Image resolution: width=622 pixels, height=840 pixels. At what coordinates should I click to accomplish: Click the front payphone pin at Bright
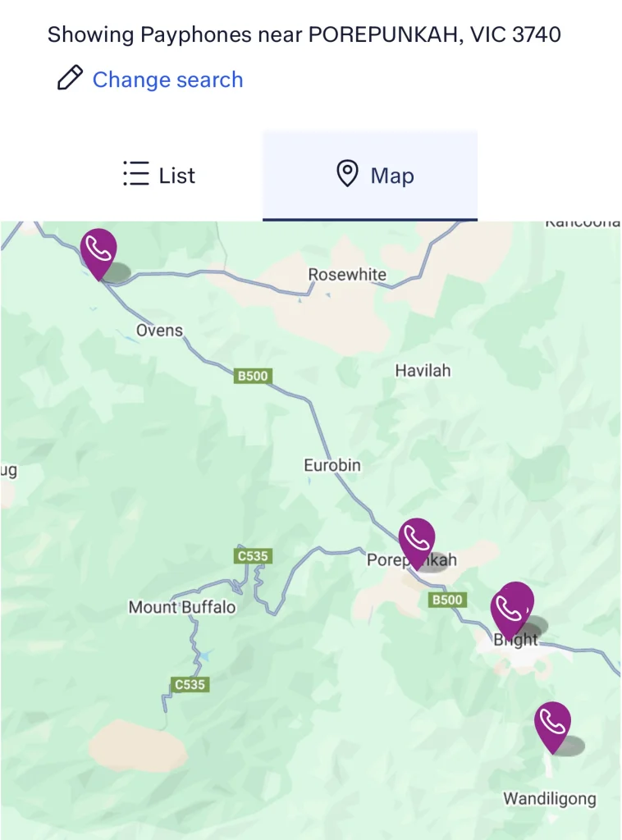tap(507, 612)
